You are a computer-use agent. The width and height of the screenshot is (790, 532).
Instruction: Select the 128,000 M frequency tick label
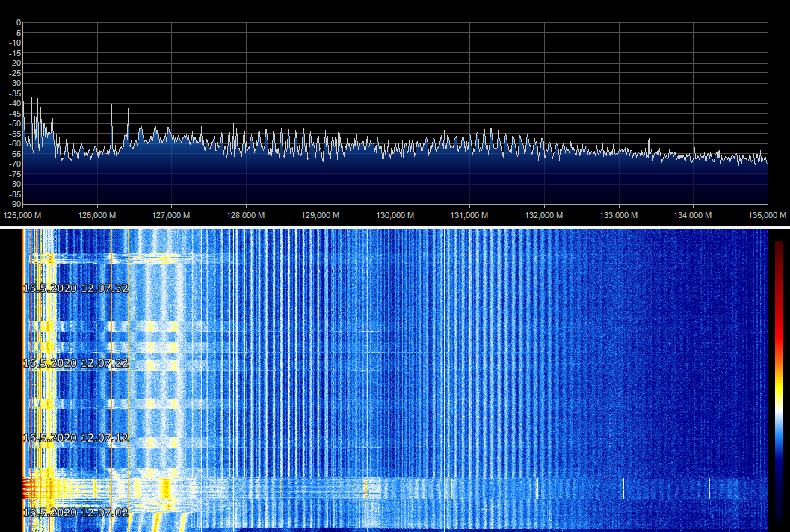point(246,215)
